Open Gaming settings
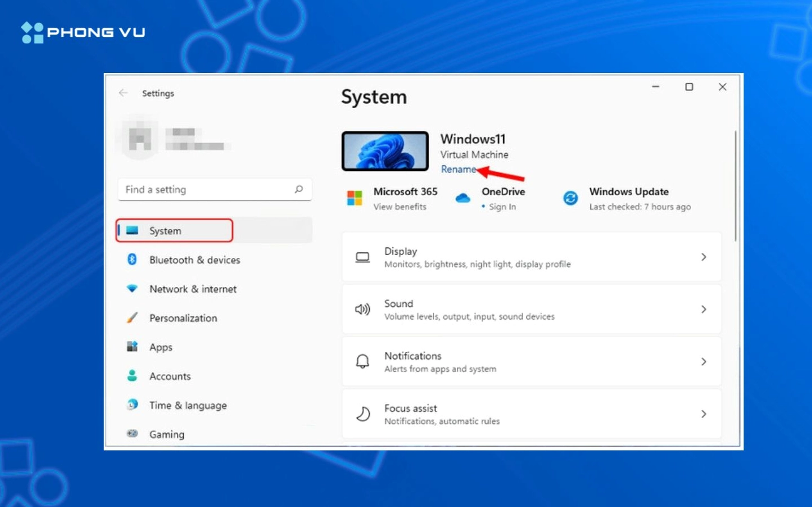This screenshot has width=812, height=507. coord(166,434)
